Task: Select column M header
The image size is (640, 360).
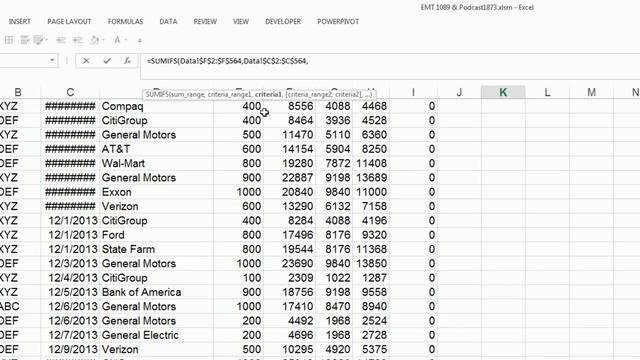Action: tap(591, 92)
